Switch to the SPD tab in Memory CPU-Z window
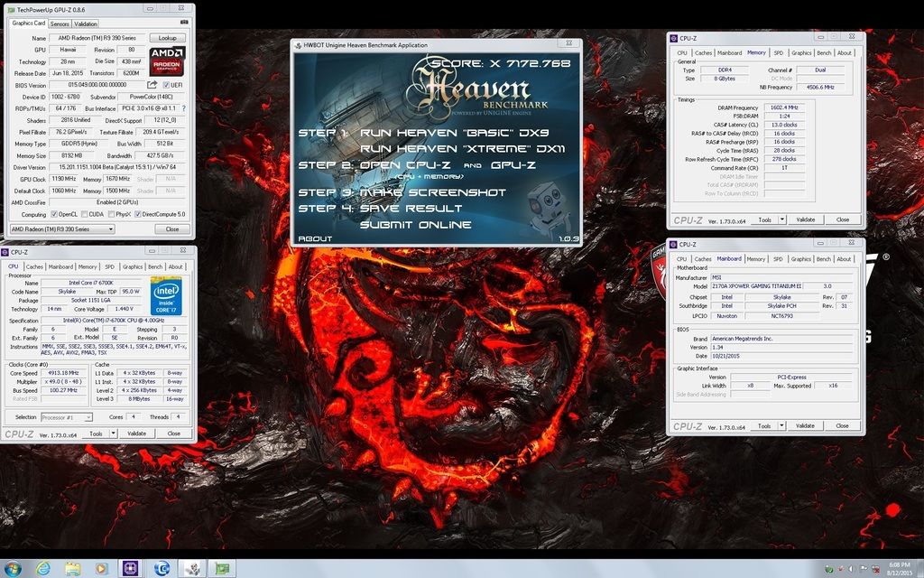The height and width of the screenshot is (578, 924). pyautogui.click(x=779, y=52)
